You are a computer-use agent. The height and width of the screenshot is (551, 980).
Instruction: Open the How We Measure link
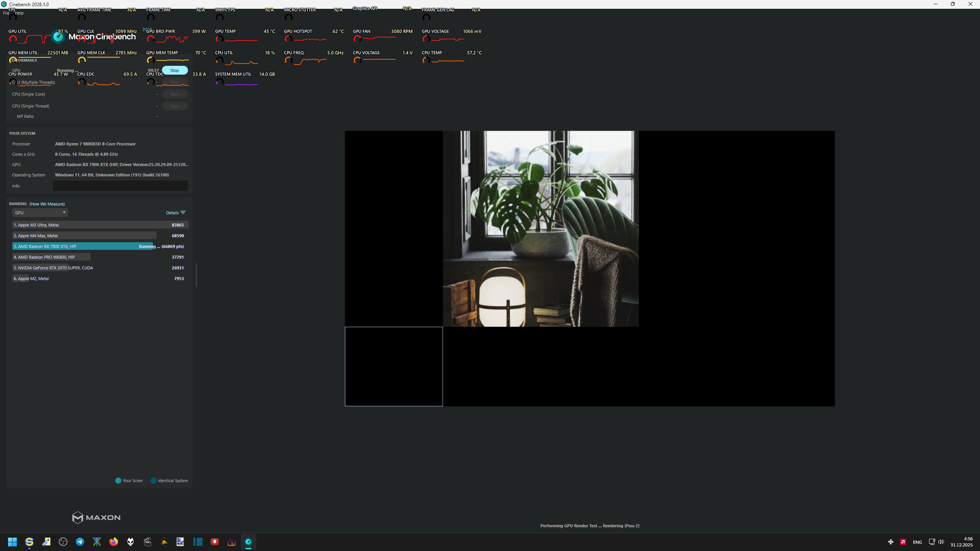tap(47, 204)
